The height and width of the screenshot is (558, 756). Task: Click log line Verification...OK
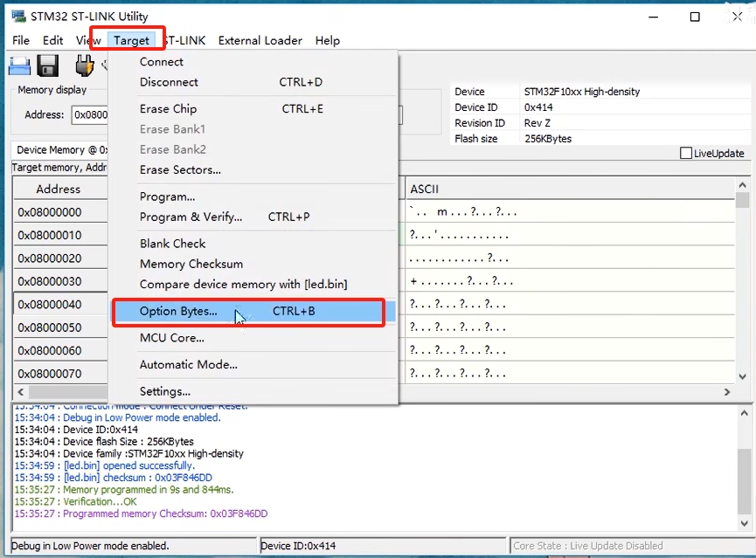click(x=76, y=501)
